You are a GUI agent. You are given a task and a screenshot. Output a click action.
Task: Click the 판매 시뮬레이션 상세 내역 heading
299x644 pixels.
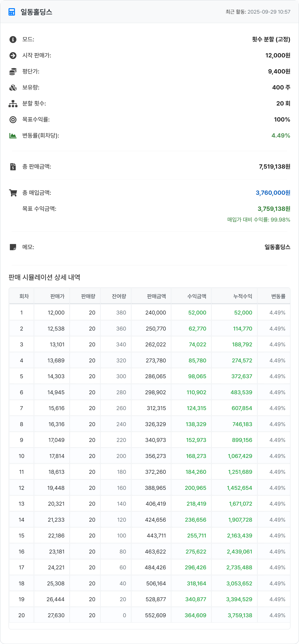tap(44, 277)
